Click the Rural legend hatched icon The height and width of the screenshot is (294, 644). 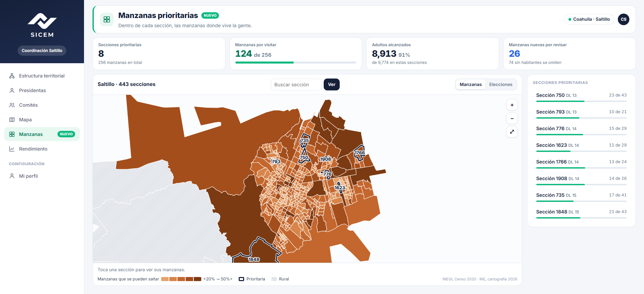274,279
